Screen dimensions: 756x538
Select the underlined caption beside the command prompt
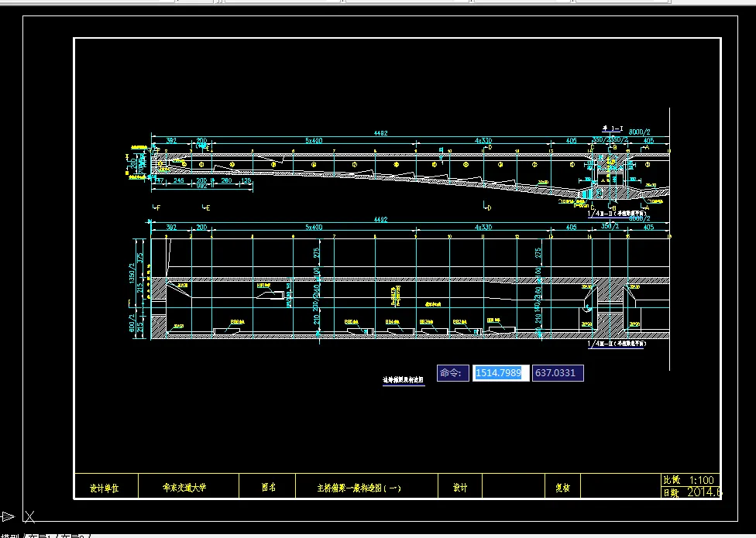point(404,380)
